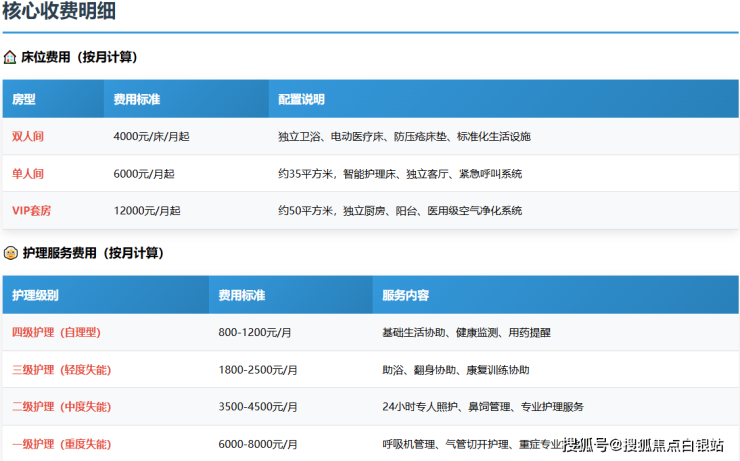Click the 配置说明 column header

coord(301,100)
